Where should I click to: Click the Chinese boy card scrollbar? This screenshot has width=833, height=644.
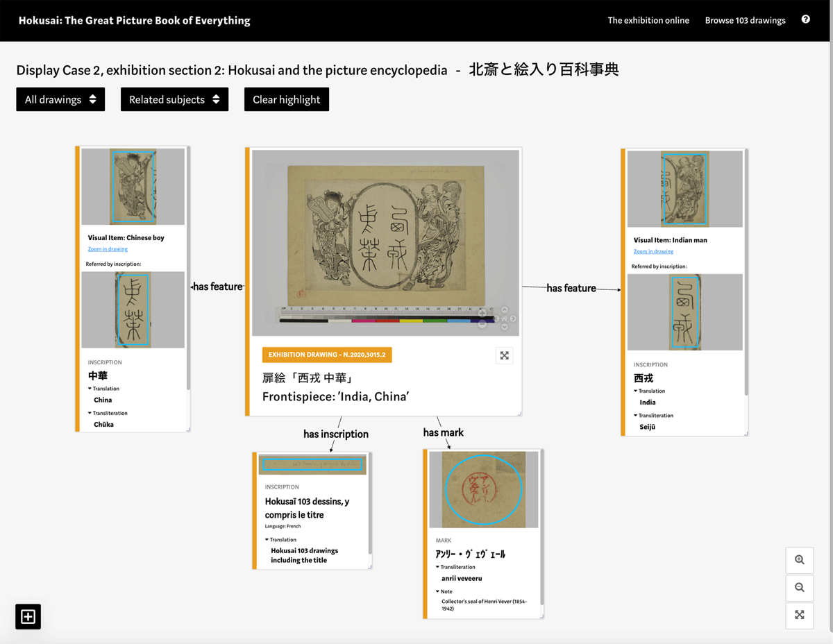click(x=188, y=267)
